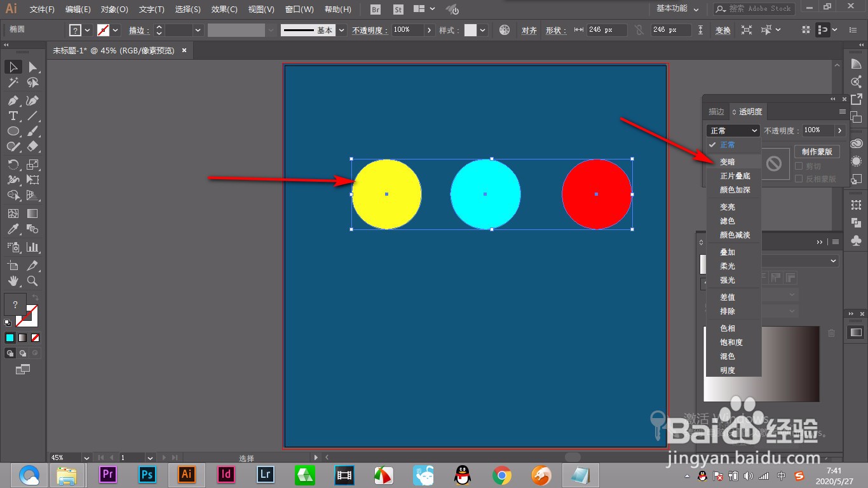The width and height of the screenshot is (868, 488).
Task: Activate the Zoom tool
Action: 32,280
